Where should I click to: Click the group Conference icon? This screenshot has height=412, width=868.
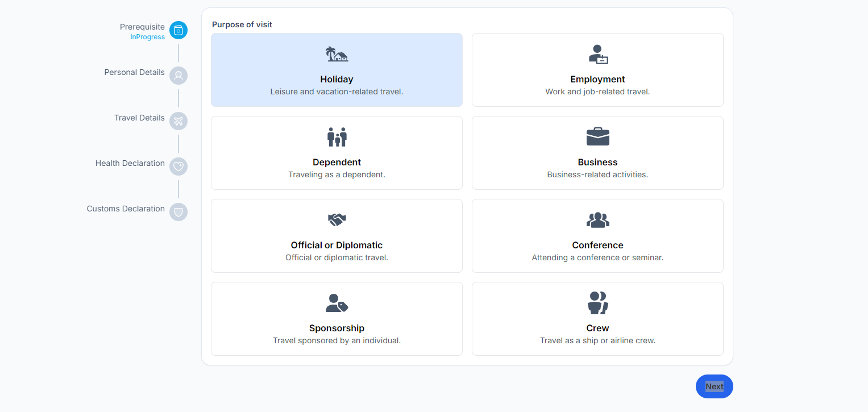point(597,220)
